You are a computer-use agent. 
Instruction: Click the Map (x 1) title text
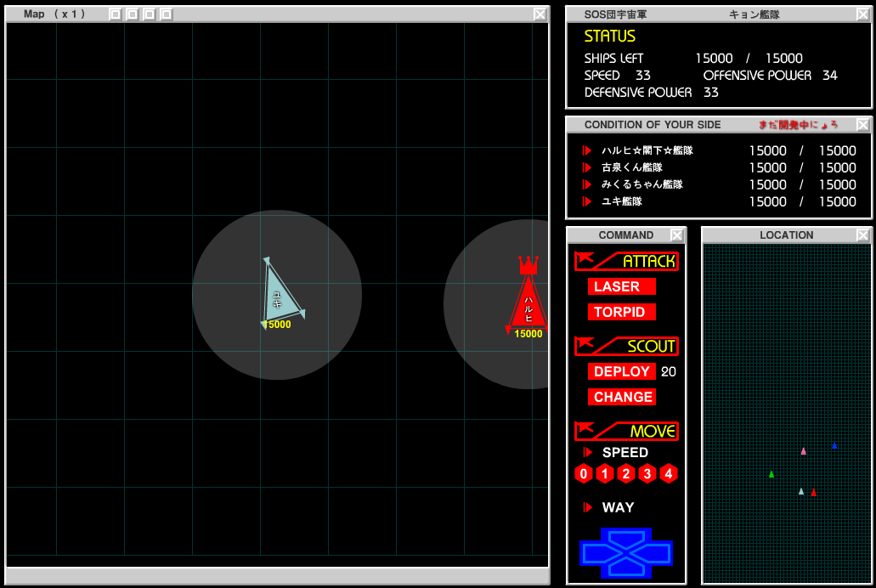click(54, 14)
